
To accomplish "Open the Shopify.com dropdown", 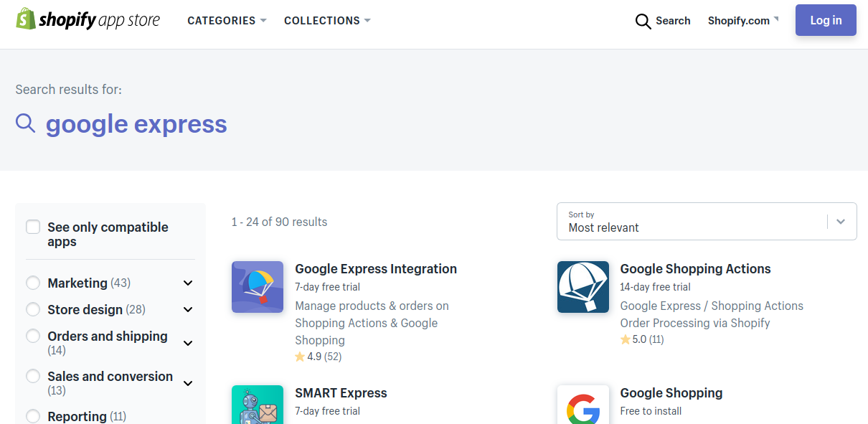I will 743,21.
